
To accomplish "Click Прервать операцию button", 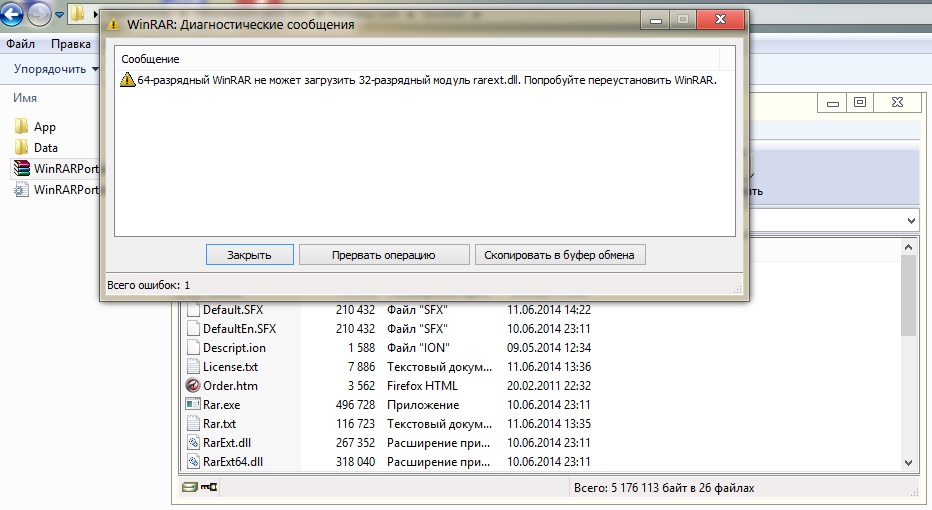I will pos(384,255).
